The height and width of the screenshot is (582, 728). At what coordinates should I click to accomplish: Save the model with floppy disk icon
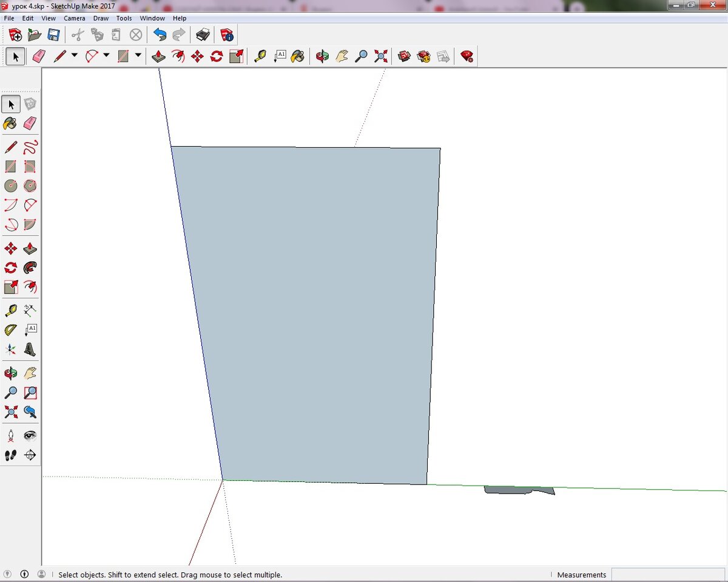coord(53,35)
